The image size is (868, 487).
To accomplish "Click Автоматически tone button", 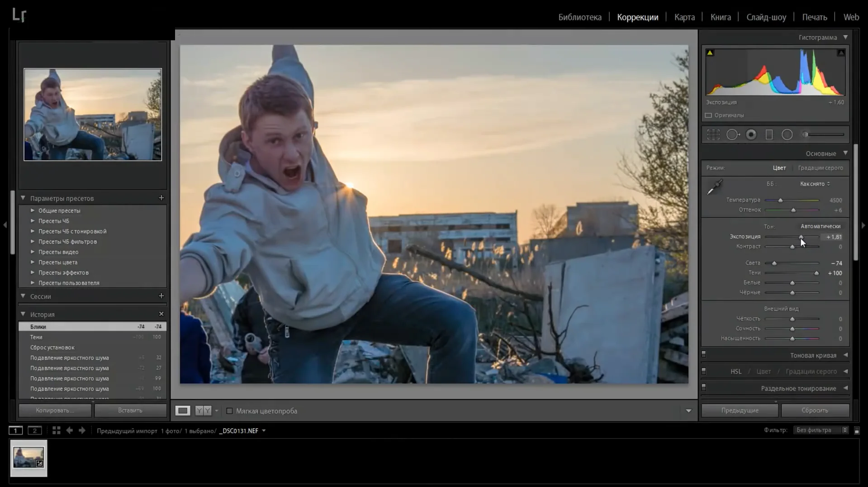I will click(x=821, y=226).
